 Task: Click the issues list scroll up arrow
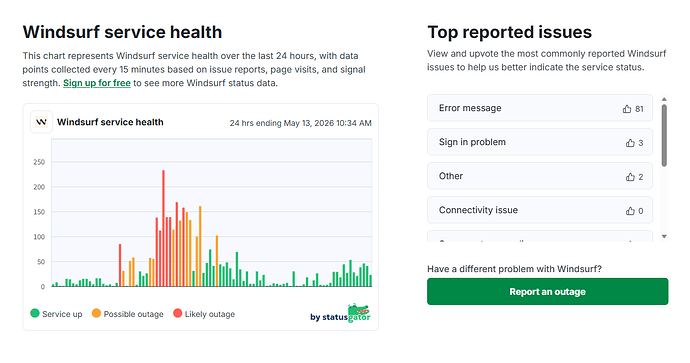664,99
